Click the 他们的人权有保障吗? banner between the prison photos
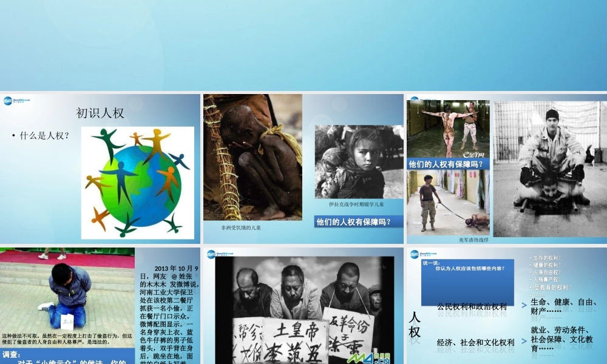This screenshot has height=364, width=607. 448,164
